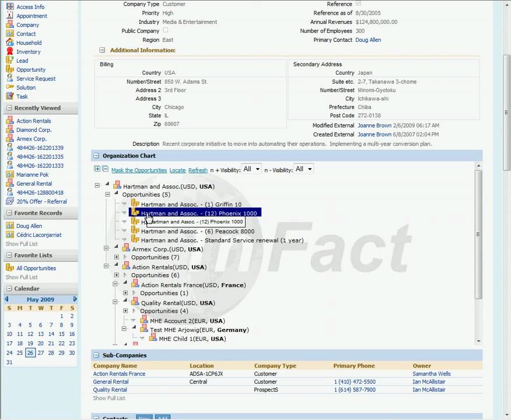Click Show Full List under Favorite Lists
This screenshot has height=420, width=511.
point(22,277)
